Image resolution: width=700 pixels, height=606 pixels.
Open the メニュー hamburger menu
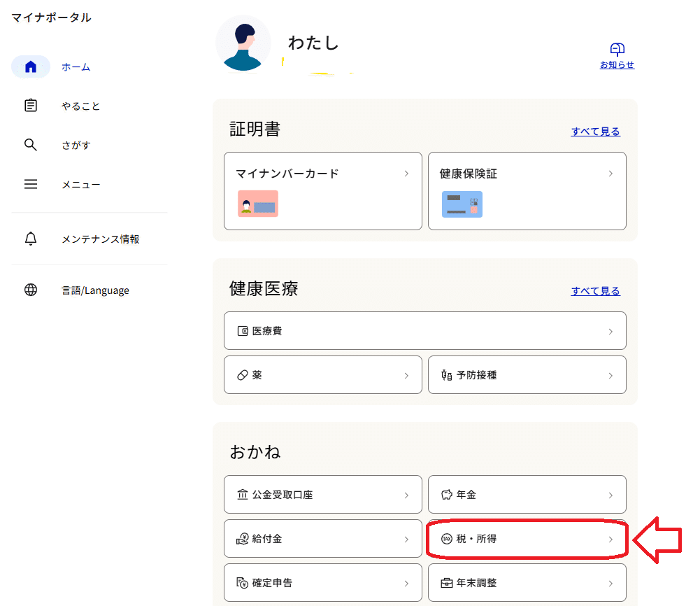[x=31, y=184]
